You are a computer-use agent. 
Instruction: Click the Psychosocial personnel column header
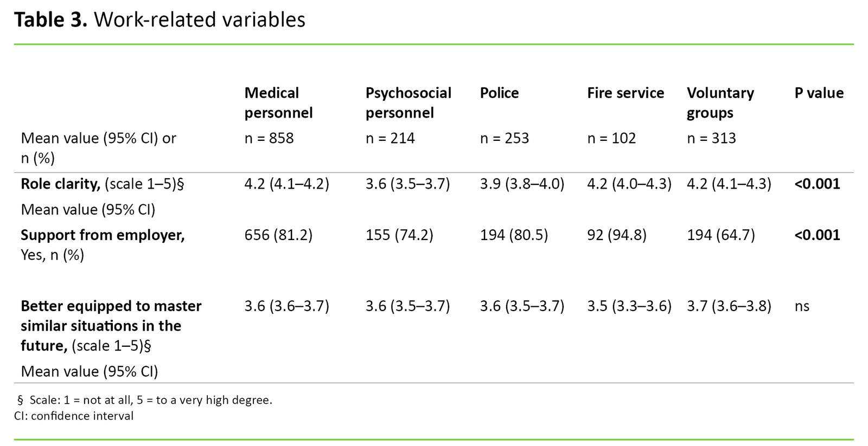click(408, 102)
